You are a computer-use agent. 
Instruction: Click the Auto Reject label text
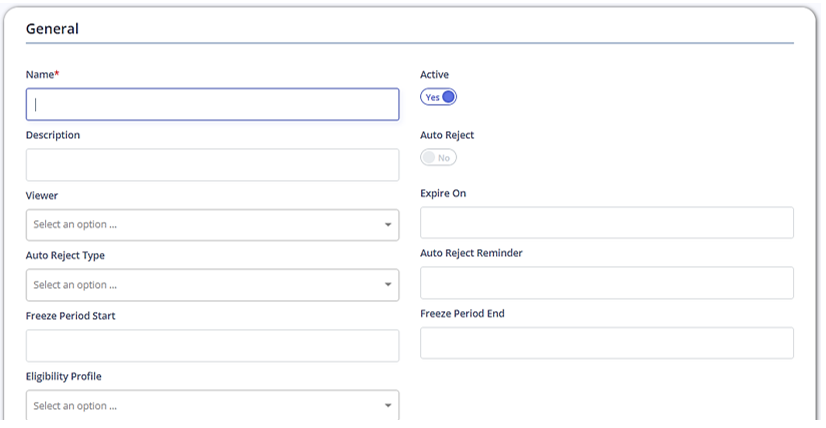447,135
